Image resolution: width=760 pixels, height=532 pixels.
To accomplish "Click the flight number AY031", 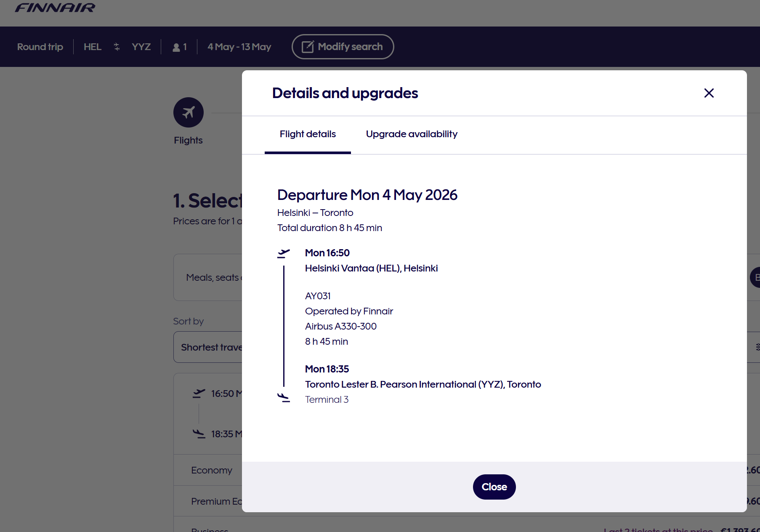I will click(x=318, y=296).
